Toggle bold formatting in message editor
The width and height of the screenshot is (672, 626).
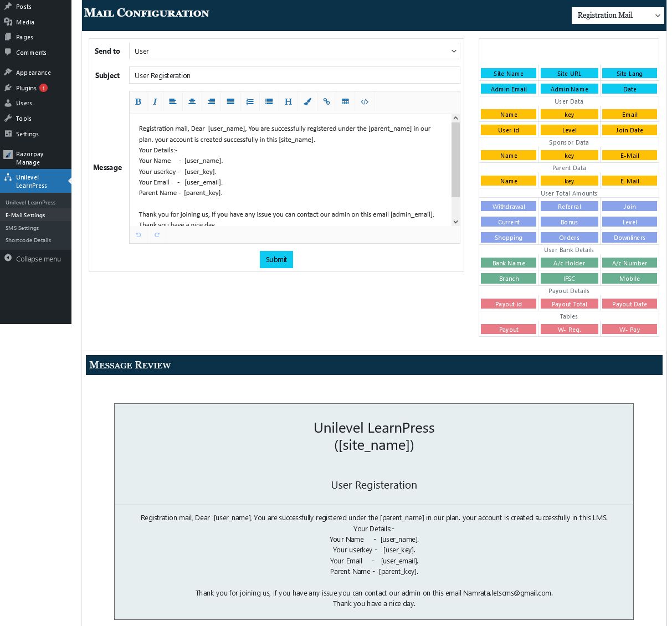(138, 102)
